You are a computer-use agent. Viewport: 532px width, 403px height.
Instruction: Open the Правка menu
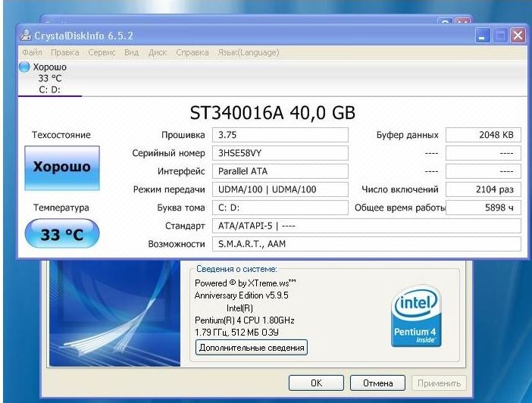65,52
